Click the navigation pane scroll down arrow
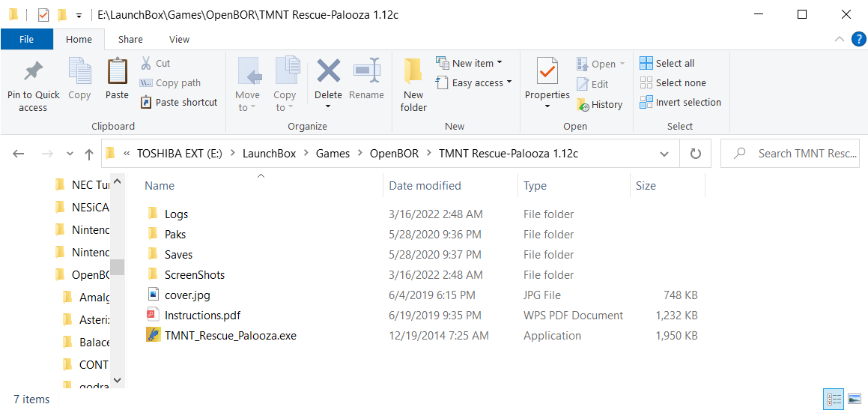This screenshot has width=868, height=410. 117,379
